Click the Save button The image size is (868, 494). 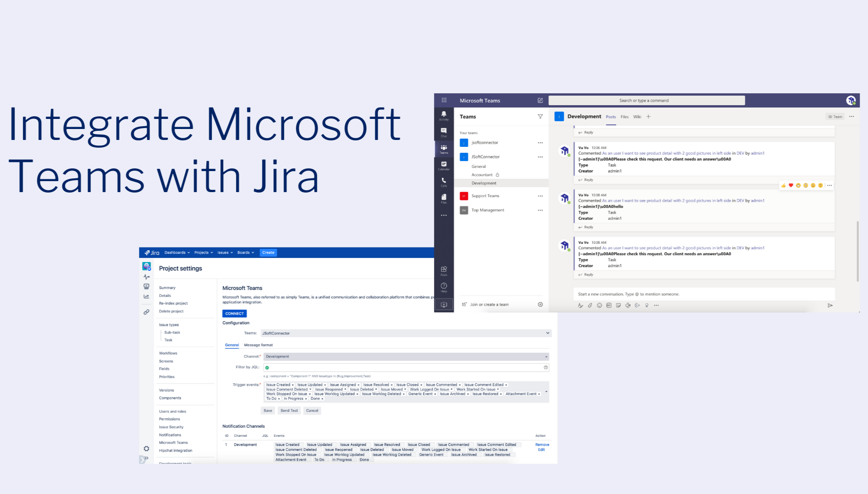tap(268, 410)
